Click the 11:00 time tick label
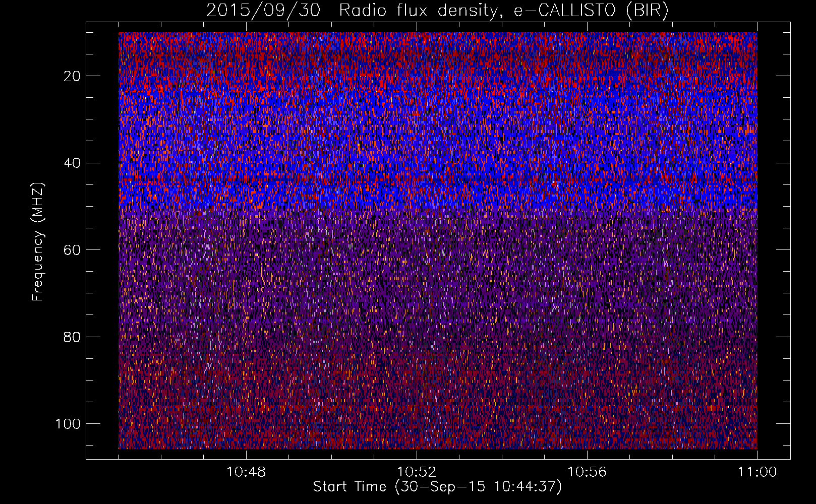 pos(757,472)
